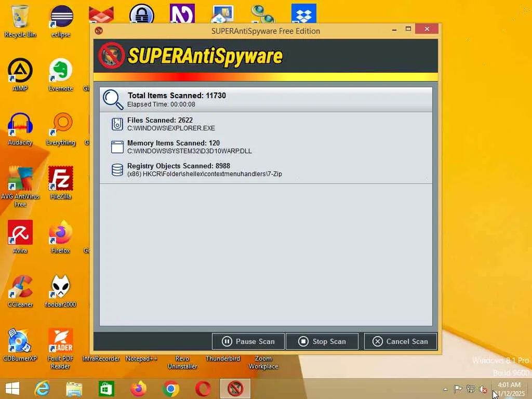Select the CCleaner desktop icon
The width and height of the screenshot is (532, 399).
(20, 291)
